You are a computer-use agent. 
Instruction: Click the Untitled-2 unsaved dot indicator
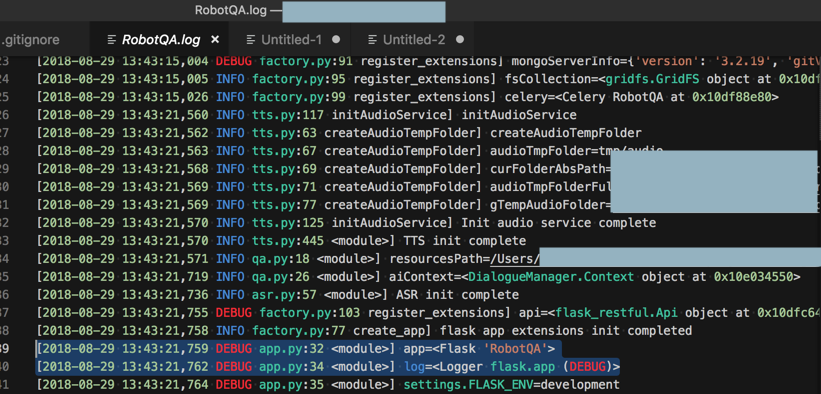[460, 39]
